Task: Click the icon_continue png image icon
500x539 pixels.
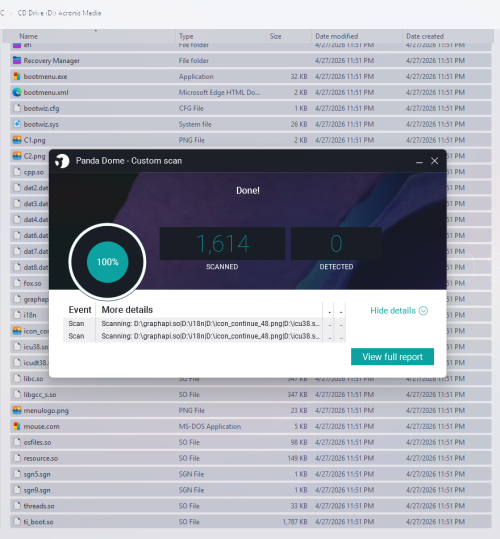Action: tap(17, 331)
